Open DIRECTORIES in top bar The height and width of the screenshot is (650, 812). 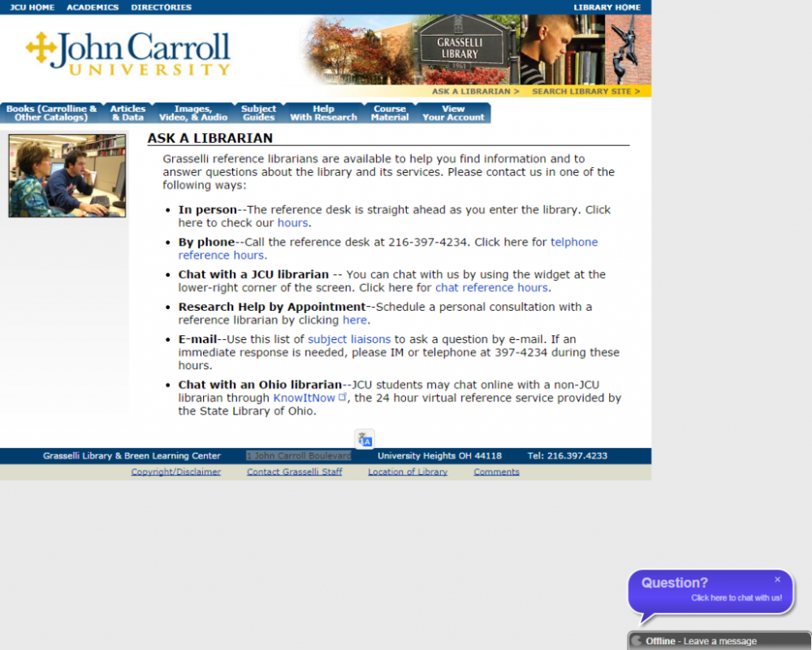coord(161,7)
